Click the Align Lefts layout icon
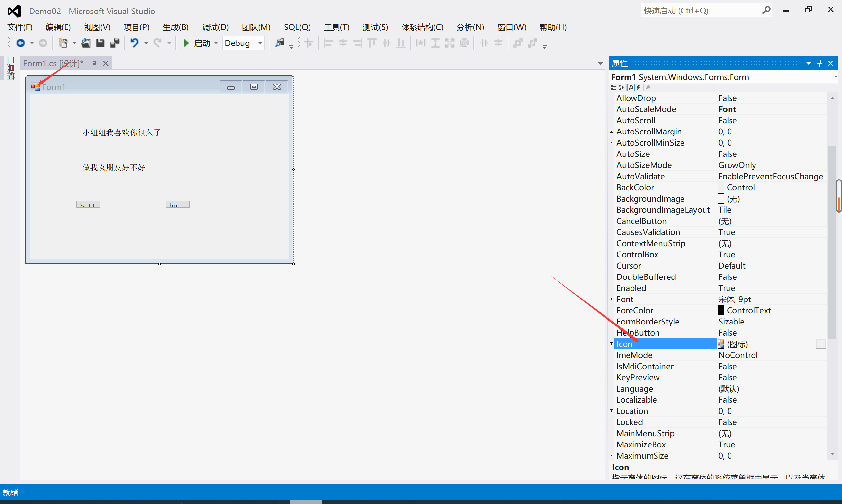Viewport: 842px width, 504px height. (328, 43)
